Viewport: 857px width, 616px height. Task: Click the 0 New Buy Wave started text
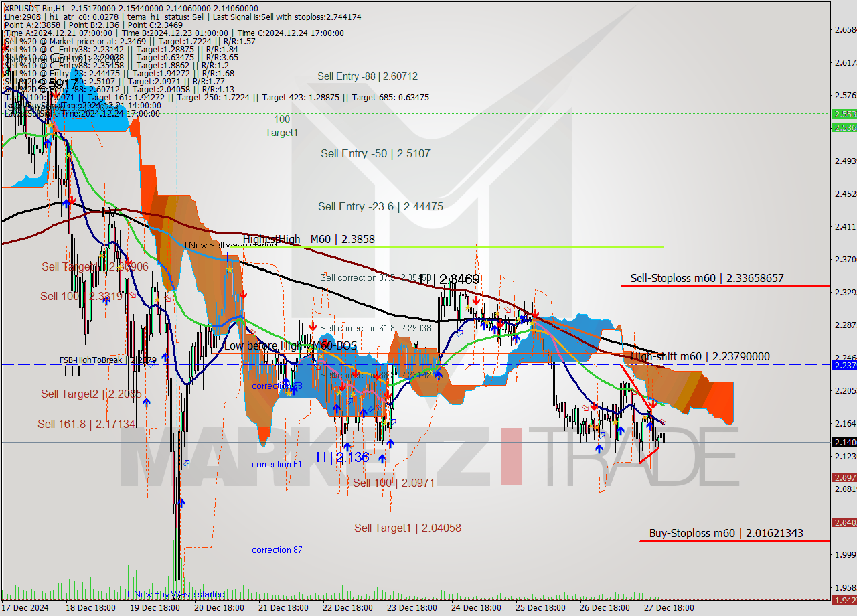pos(176,595)
